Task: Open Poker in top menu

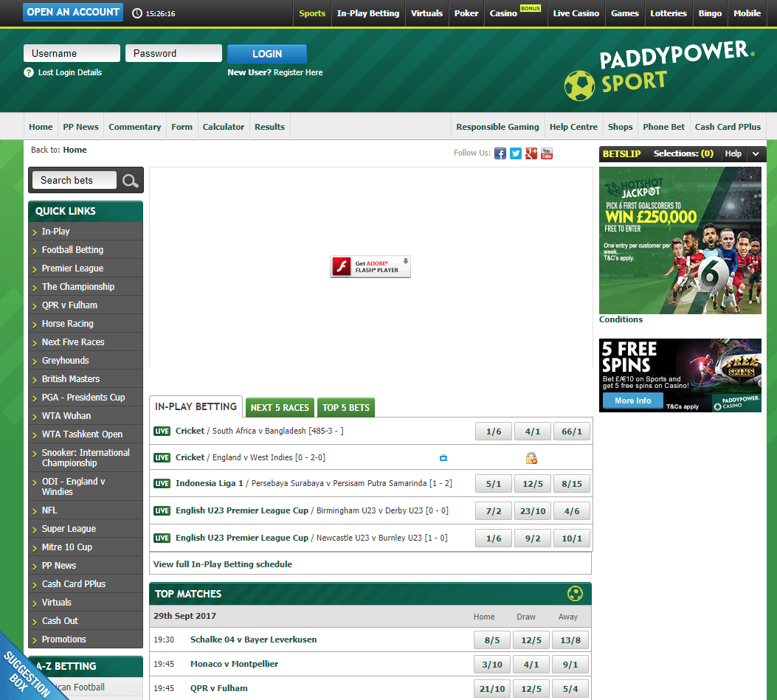Action: coord(466,13)
